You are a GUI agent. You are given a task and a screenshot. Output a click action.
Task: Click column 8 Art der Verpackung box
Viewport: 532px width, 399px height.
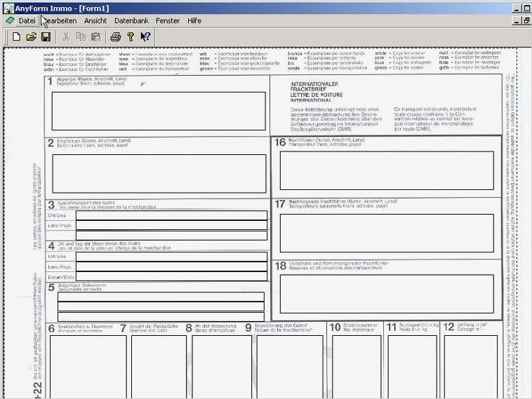(222, 367)
